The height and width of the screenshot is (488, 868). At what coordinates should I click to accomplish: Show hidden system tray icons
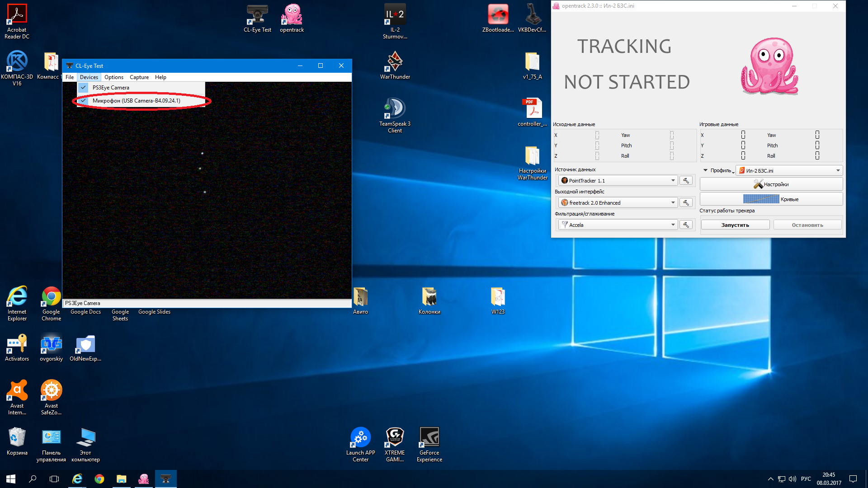point(770,479)
